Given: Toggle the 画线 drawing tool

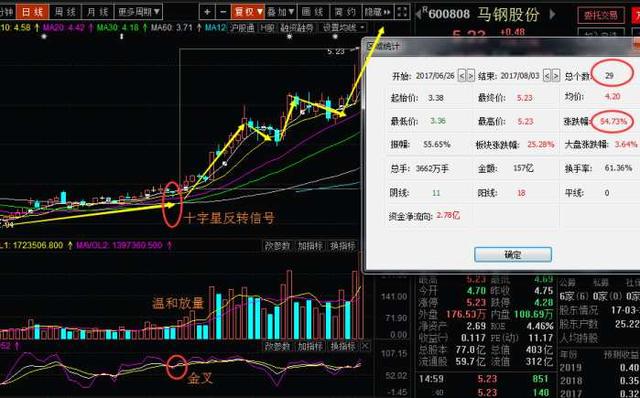Looking at the screenshot, I should click(x=313, y=12).
